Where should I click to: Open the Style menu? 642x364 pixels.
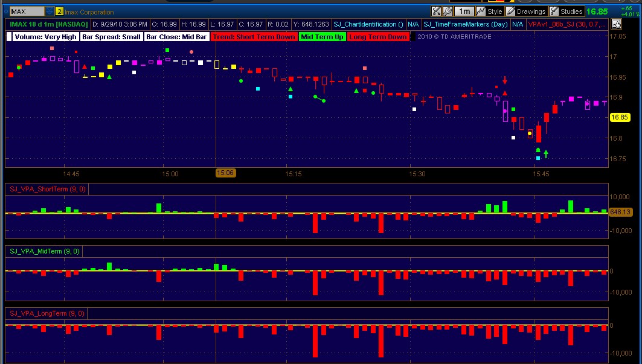coord(489,11)
